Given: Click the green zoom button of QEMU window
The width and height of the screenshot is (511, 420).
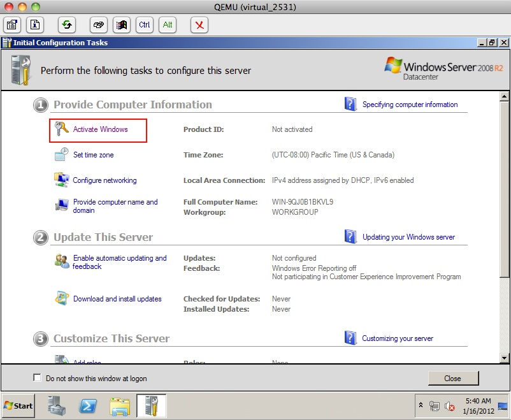Looking at the screenshot, I should coord(36,6).
